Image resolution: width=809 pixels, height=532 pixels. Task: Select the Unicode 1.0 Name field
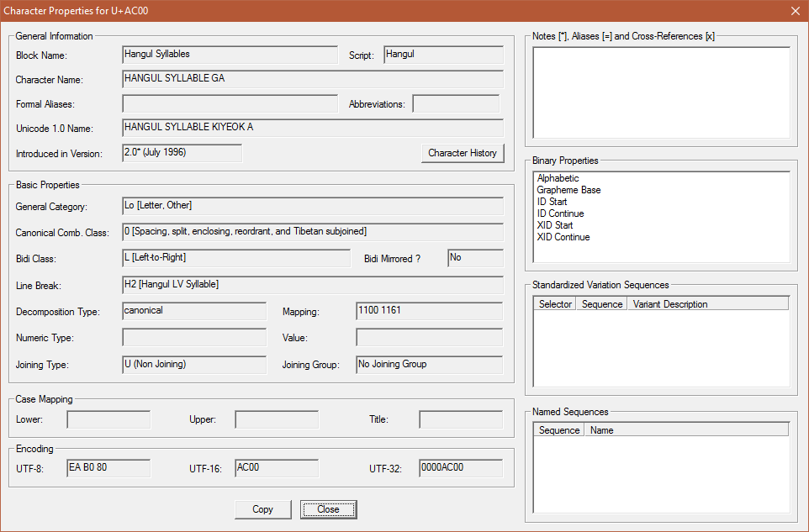click(313, 128)
